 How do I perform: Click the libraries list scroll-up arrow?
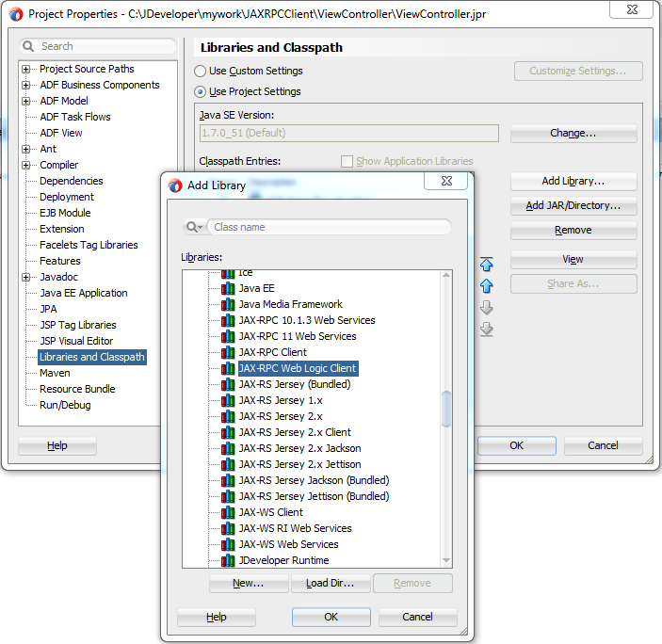[x=445, y=275]
